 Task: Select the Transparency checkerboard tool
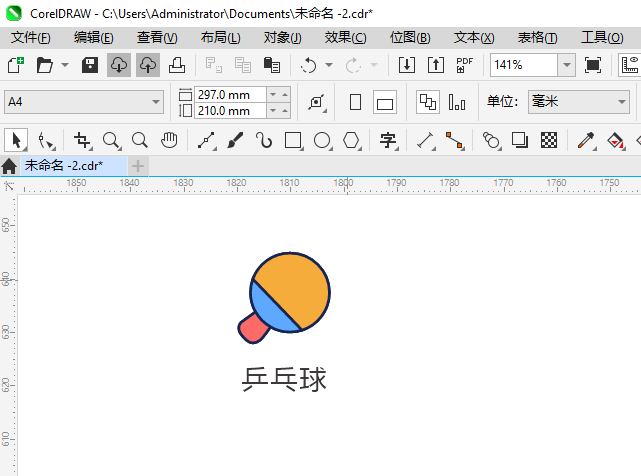(549, 140)
